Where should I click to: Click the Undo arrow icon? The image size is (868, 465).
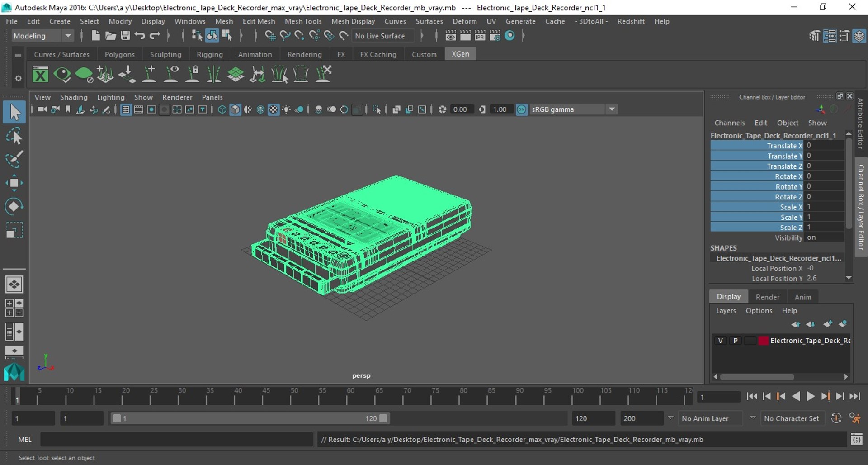tap(140, 36)
